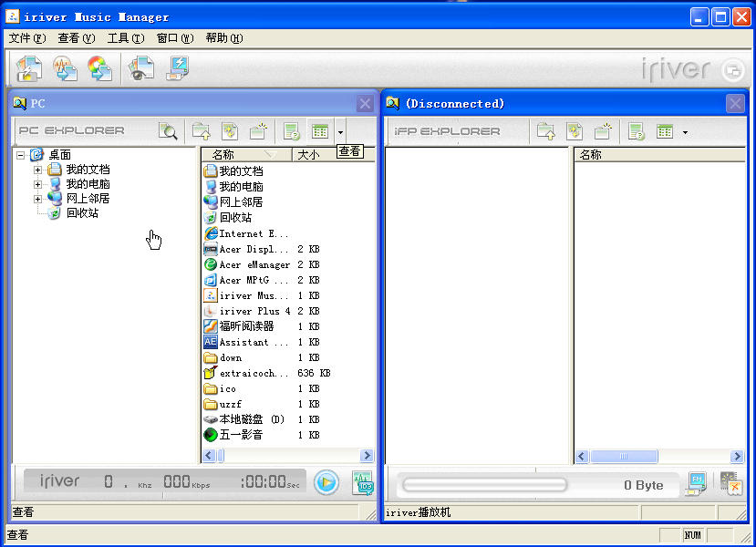The height and width of the screenshot is (547, 756).
Task: Click right scroll arrow of PC list scrollbar
Action: (x=367, y=456)
